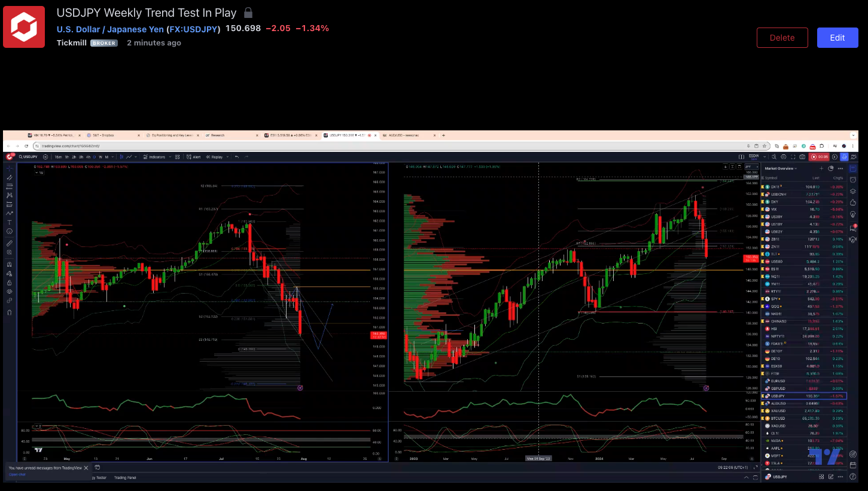Open the layout setup icon near ESDW
Image resolution: width=868 pixels, height=491 pixels.
point(741,157)
